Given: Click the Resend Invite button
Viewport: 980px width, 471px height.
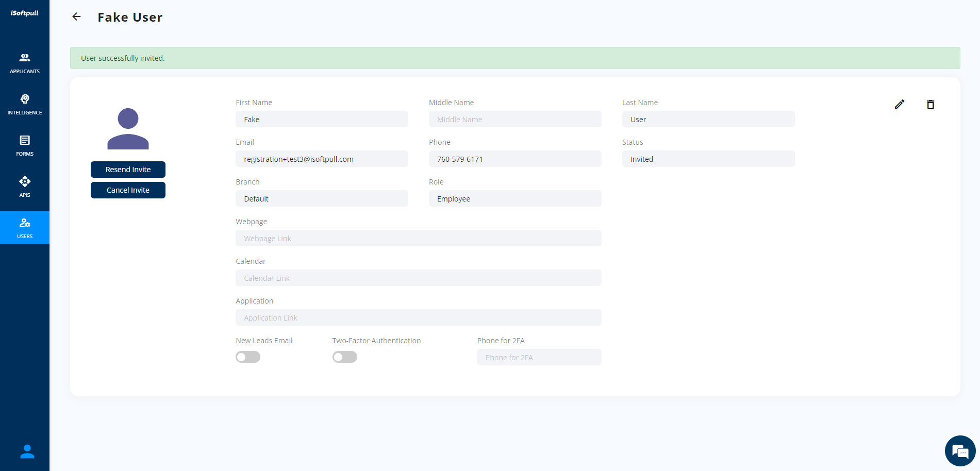Looking at the screenshot, I should click(x=128, y=170).
